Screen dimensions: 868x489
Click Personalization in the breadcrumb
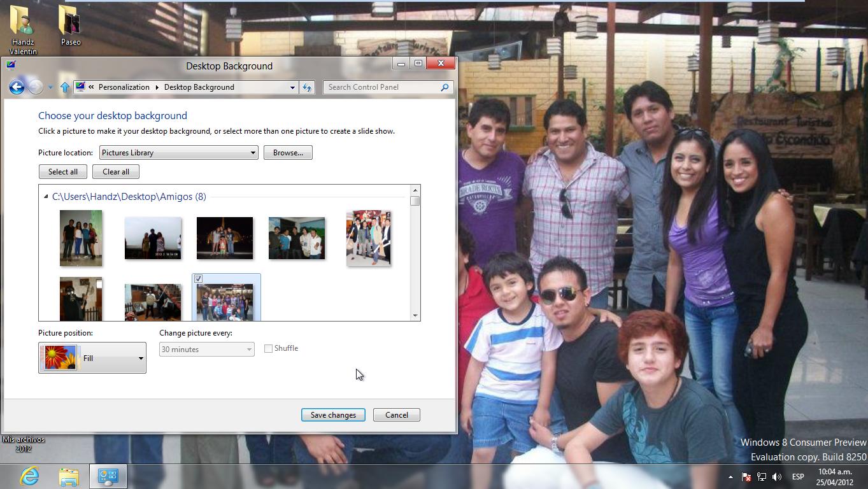124,87
